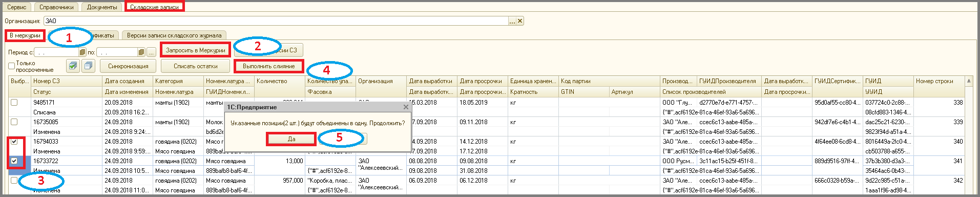This screenshot has width=980, height=197.
Task: Click 'Выполнить слияние' button
Action: (269, 66)
